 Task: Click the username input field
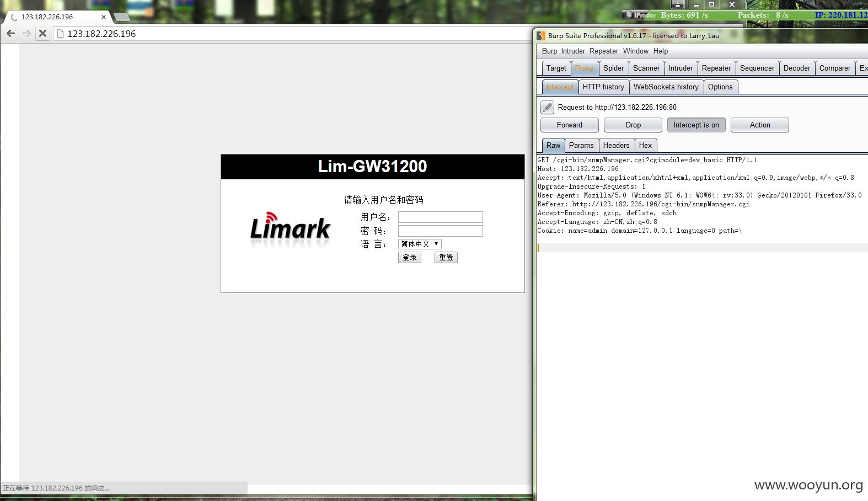click(440, 217)
